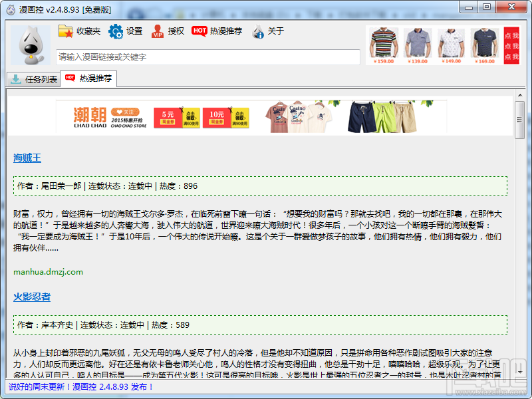The height and width of the screenshot is (399, 532).
Task: Click the dog mascot logo
Action: (31, 45)
